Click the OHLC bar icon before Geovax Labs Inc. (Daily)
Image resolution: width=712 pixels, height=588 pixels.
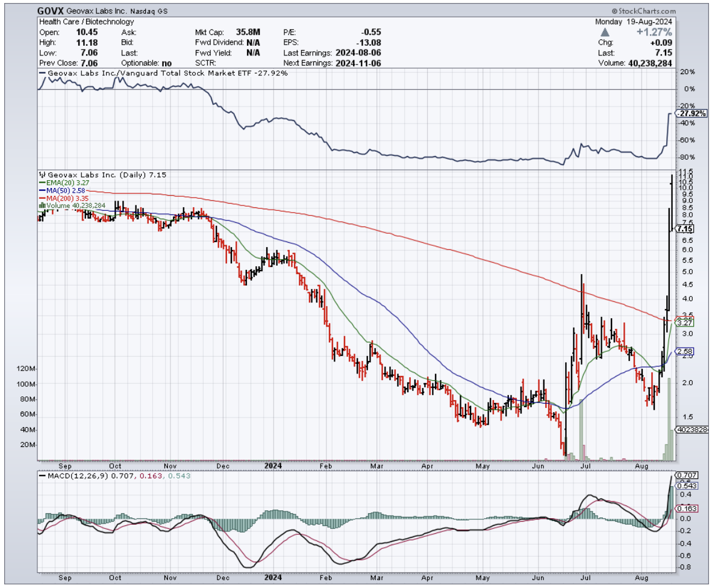(42, 175)
